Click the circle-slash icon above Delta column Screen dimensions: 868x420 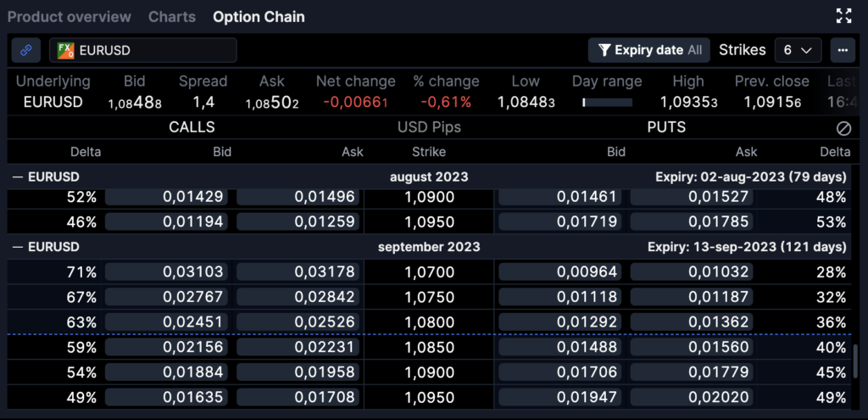[x=843, y=128]
